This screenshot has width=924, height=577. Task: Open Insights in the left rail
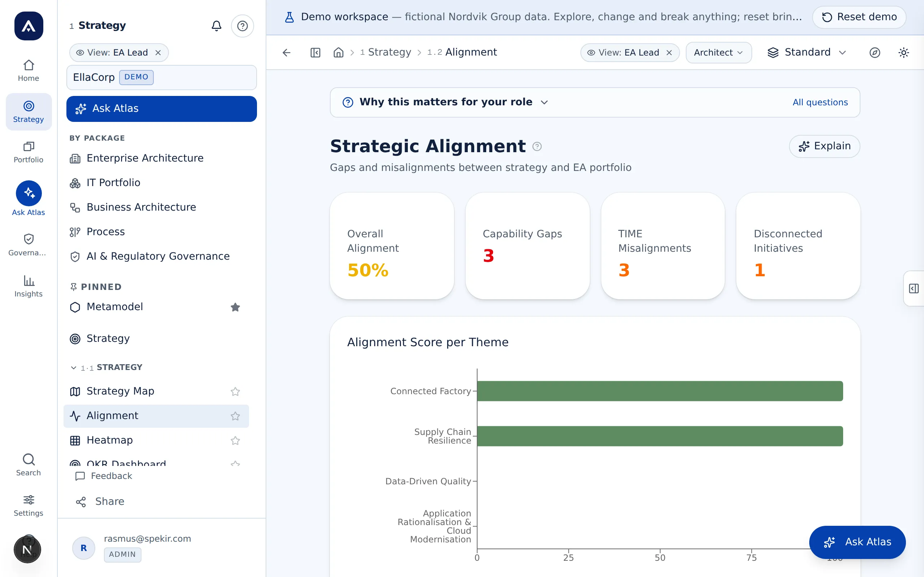click(x=29, y=286)
